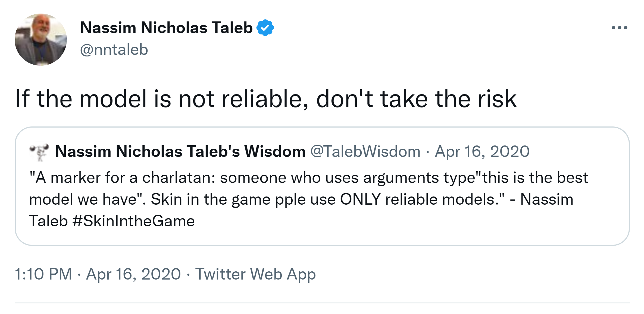Visit the @nntaleb handle link
Image resolution: width=644 pixels, height=314 pixels.
114,50
